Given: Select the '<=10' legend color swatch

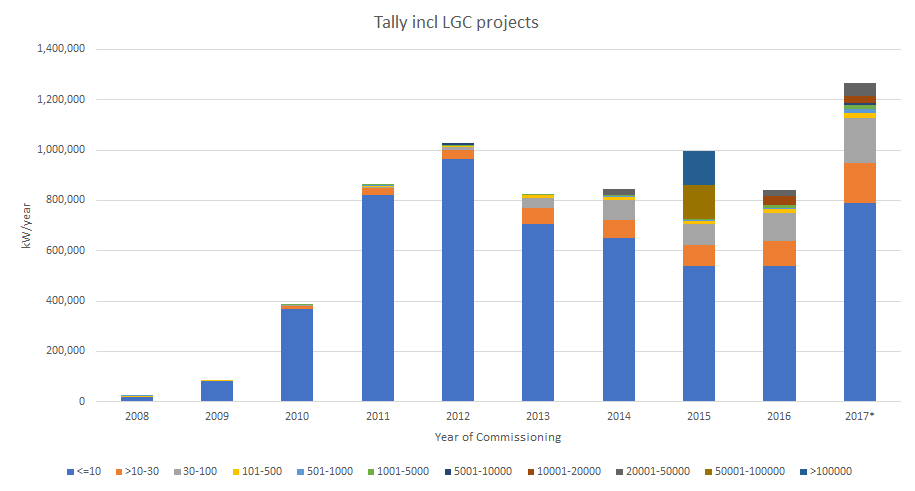Looking at the screenshot, I should tap(69, 471).
